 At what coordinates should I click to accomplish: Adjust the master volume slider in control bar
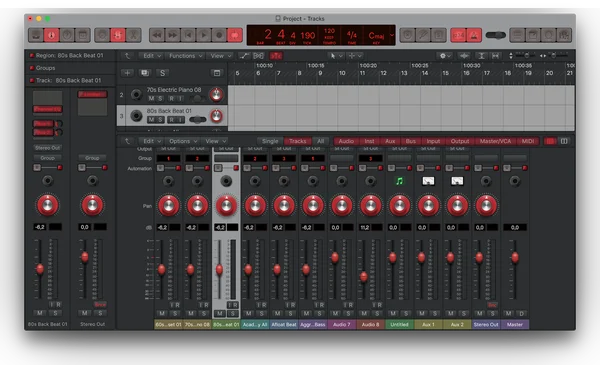tap(496, 35)
